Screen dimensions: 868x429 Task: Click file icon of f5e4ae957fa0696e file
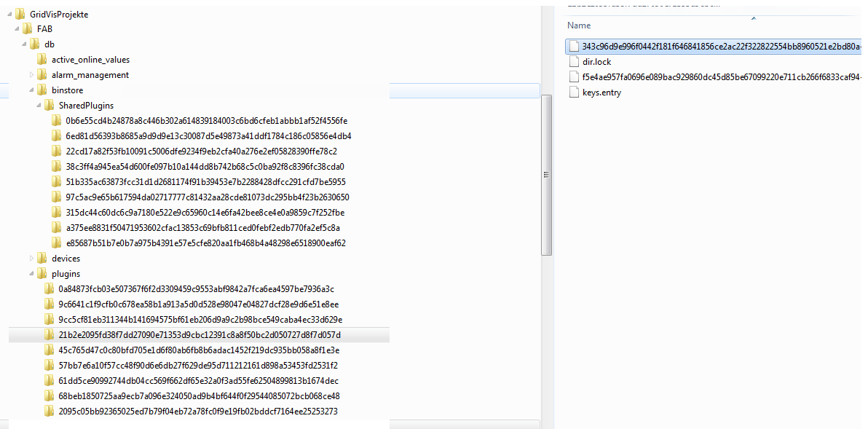[574, 77]
